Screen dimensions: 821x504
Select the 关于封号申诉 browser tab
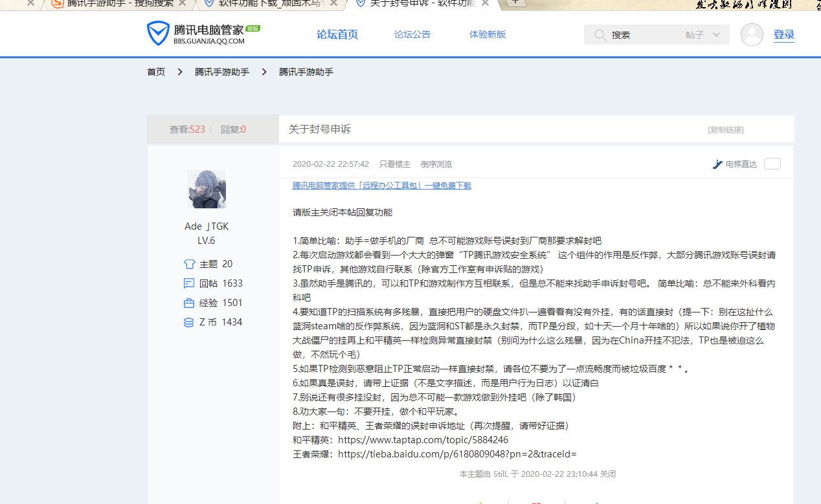click(x=422, y=3)
